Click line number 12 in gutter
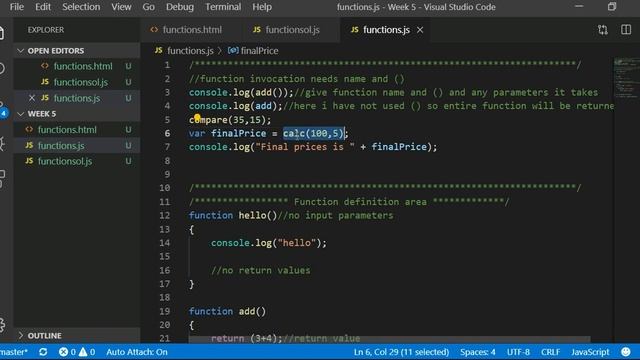 coord(164,215)
